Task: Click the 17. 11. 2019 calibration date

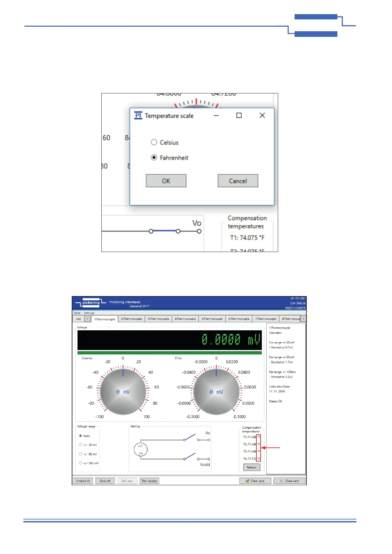Action: [x=277, y=391]
